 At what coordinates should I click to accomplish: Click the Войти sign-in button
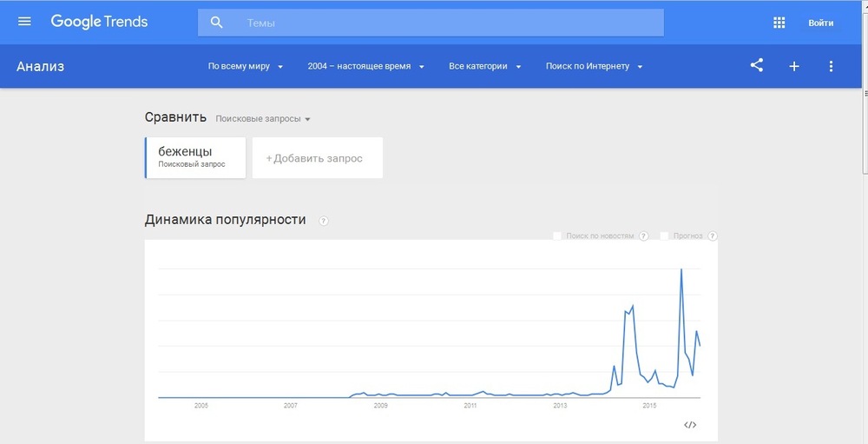(820, 23)
